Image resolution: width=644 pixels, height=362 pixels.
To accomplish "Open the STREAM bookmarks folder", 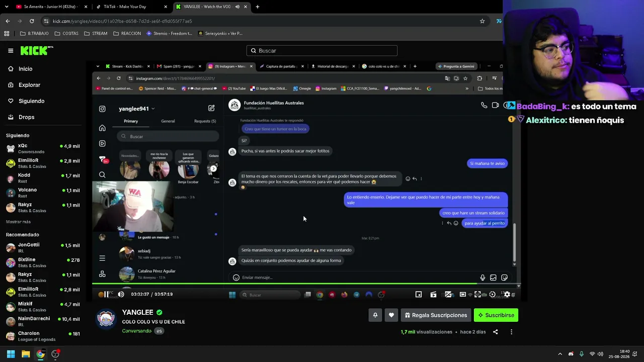I will point(96,34).
